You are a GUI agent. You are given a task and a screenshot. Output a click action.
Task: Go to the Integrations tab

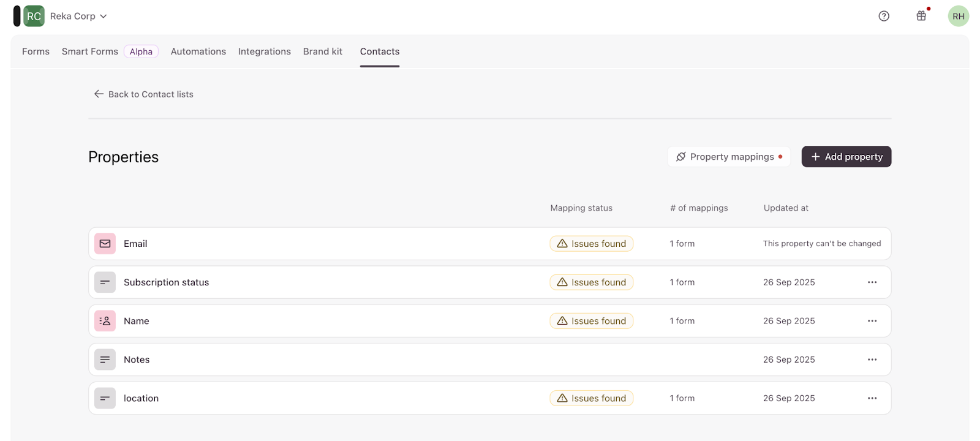(264, 51)
